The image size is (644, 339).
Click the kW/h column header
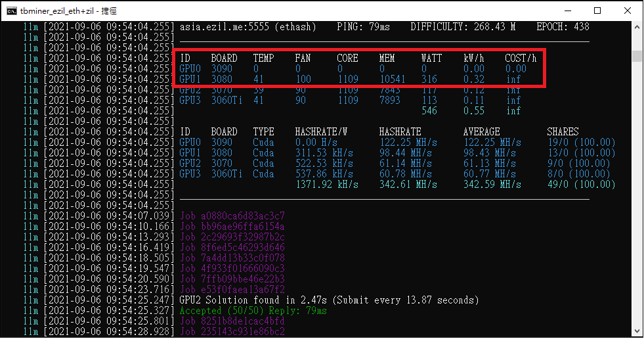pos(473,58)
